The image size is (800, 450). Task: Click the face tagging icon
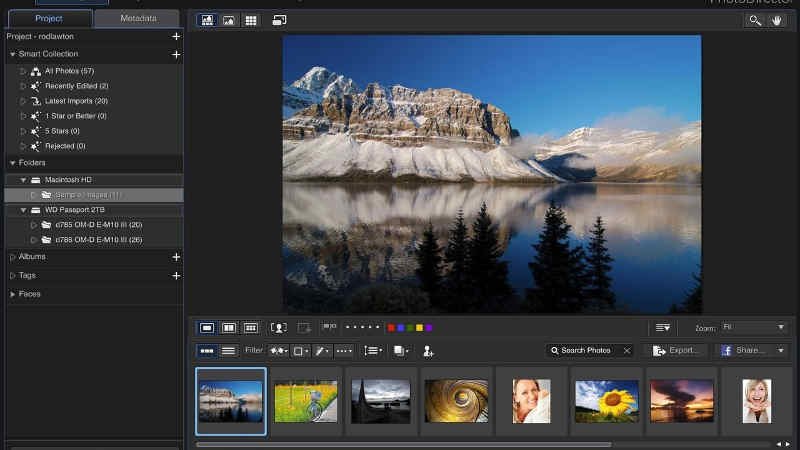tap(279, 328)
